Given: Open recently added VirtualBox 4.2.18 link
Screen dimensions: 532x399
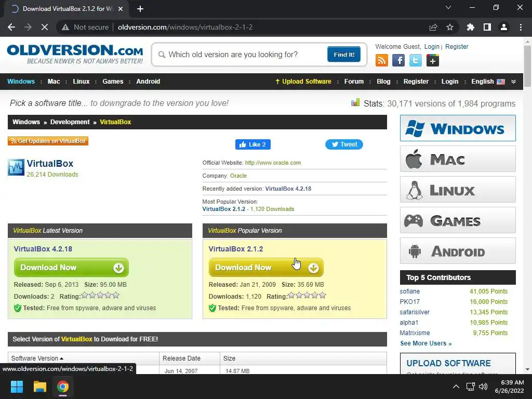Looking at the screenshot, I should pyautogui.click(x=288, y=189).
